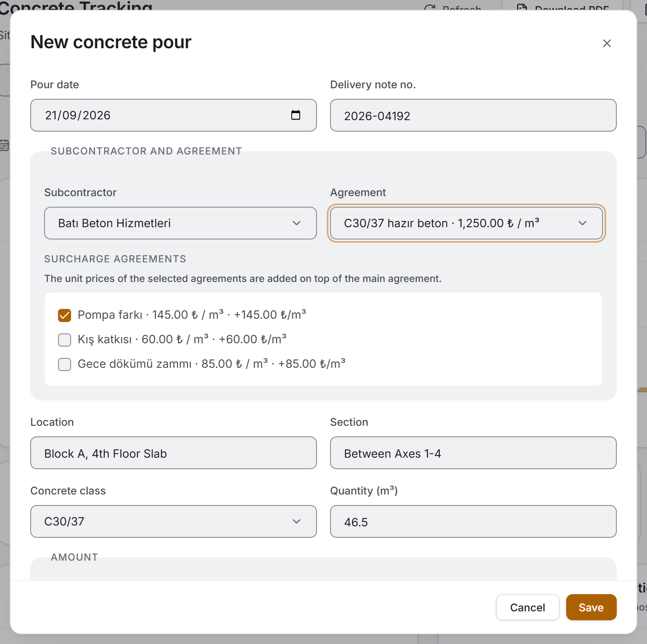The image size is (647, 644).
Task: Uncheck the Pompa farkı surcharge
Action: pos(65,315)
